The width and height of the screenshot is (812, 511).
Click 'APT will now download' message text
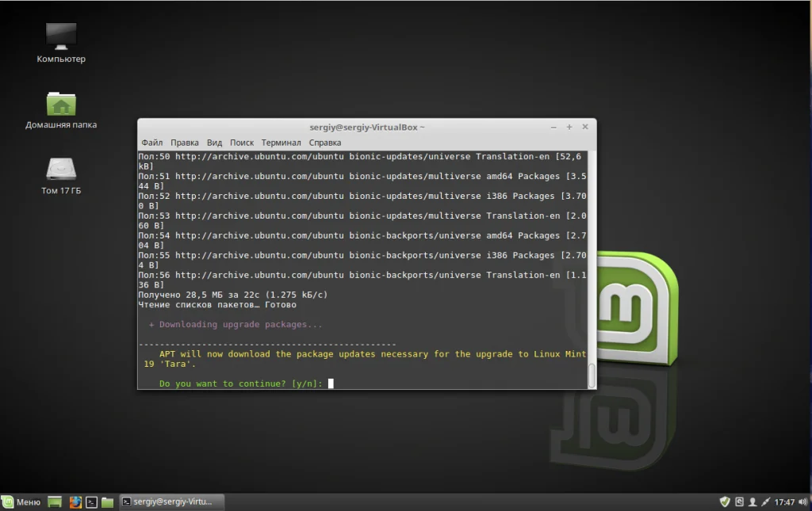click(x=365, y=359)
